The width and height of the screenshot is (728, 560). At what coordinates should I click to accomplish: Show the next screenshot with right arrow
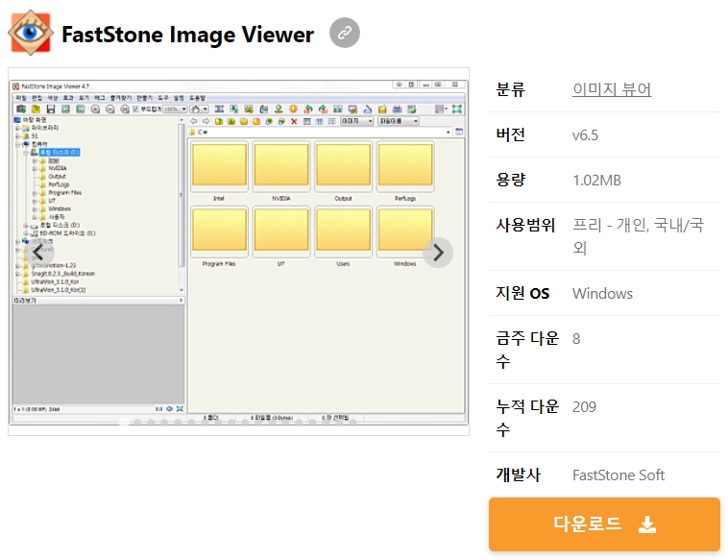pyautogui.click(x=438, y=253)
